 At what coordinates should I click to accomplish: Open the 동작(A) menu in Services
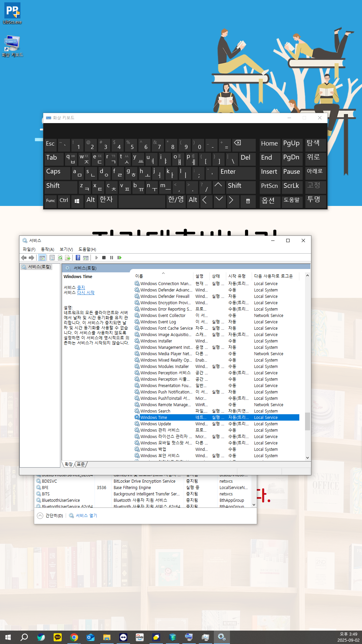click(48, 249)
